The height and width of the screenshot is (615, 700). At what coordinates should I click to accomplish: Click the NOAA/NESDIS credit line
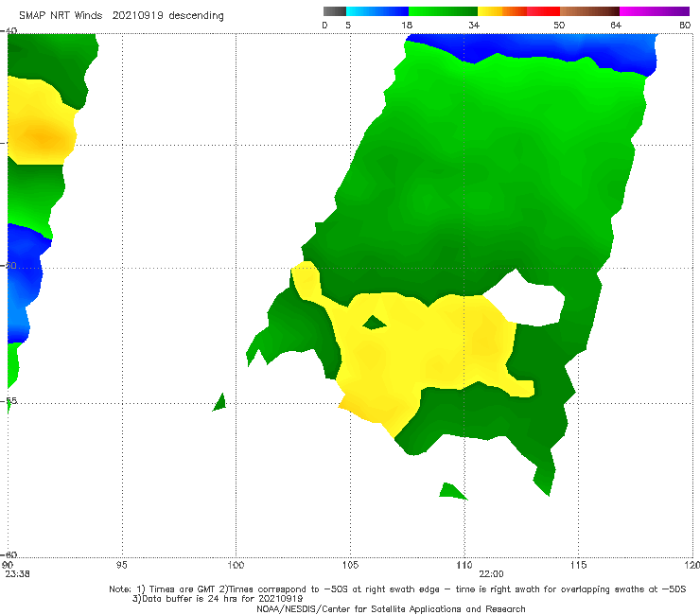(391, 608)
